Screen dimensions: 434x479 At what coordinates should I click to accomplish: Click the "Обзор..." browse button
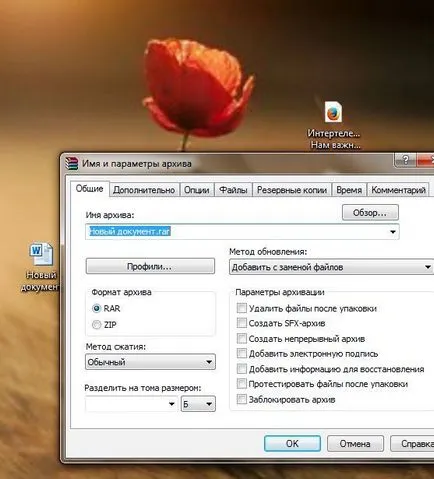pos(370,213)
